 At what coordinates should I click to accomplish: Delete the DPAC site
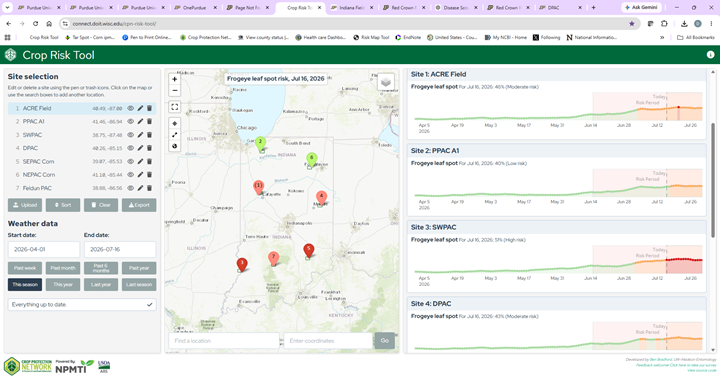(149, 148)
